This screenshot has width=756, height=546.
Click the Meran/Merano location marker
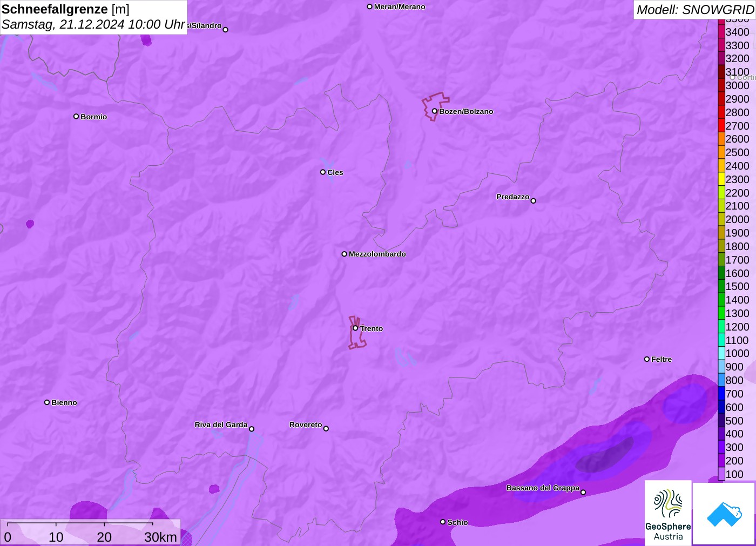tap(370, 6)
